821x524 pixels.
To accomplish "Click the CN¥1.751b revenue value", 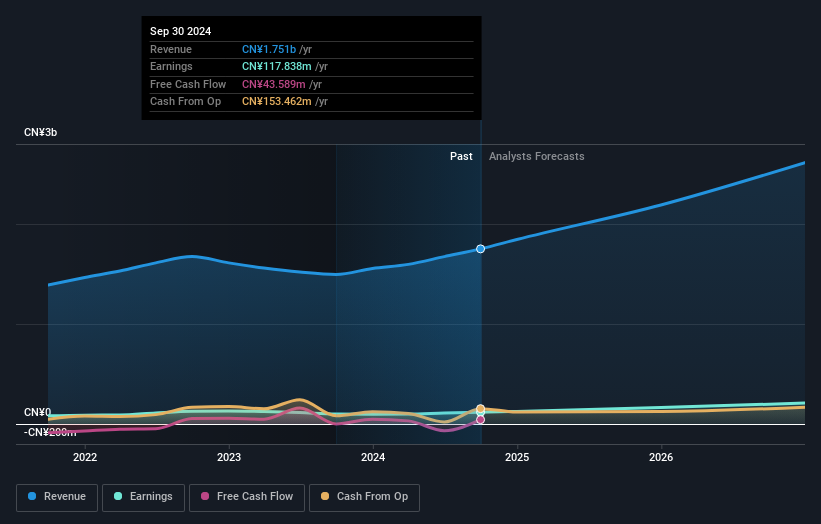I will pyautogui.click(x=269, y=49).
